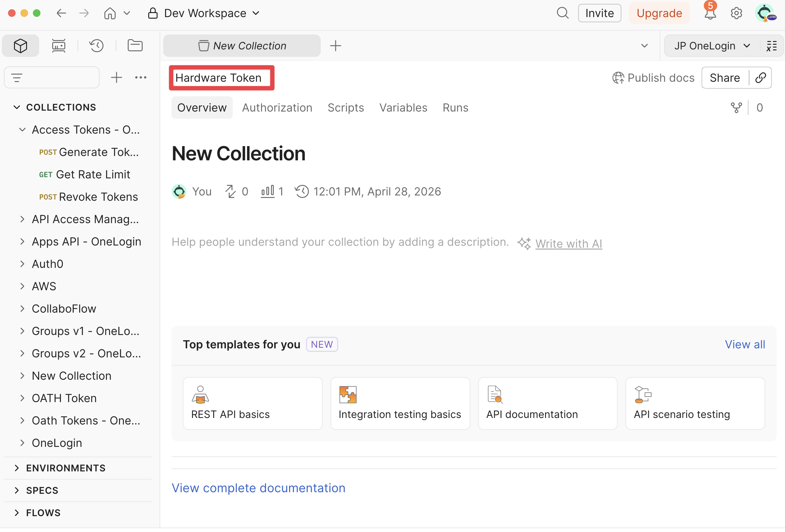785x532 pixels.
Task: Expand the SPECS section
Action: coord(16,490)
